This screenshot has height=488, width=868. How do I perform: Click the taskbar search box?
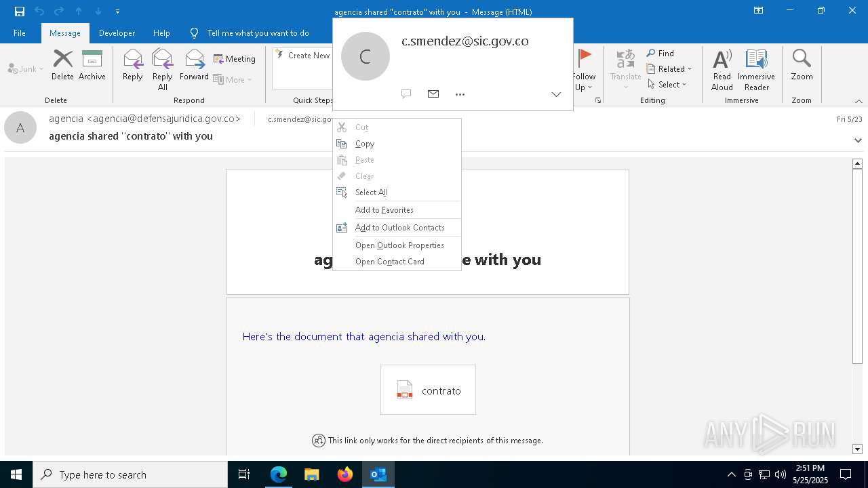(130, 474)
